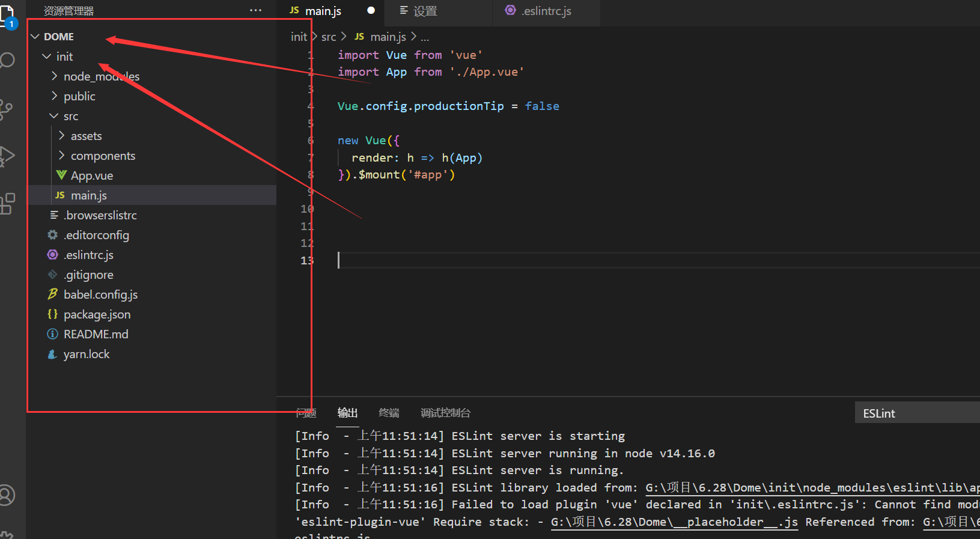Click the 资源管理器 explorer panel title

coord(68,11)
